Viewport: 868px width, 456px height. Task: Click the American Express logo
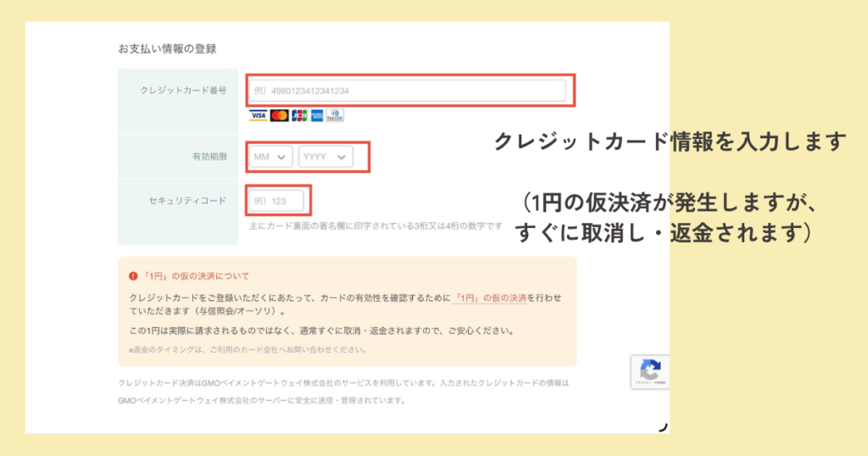coord(317,115)
